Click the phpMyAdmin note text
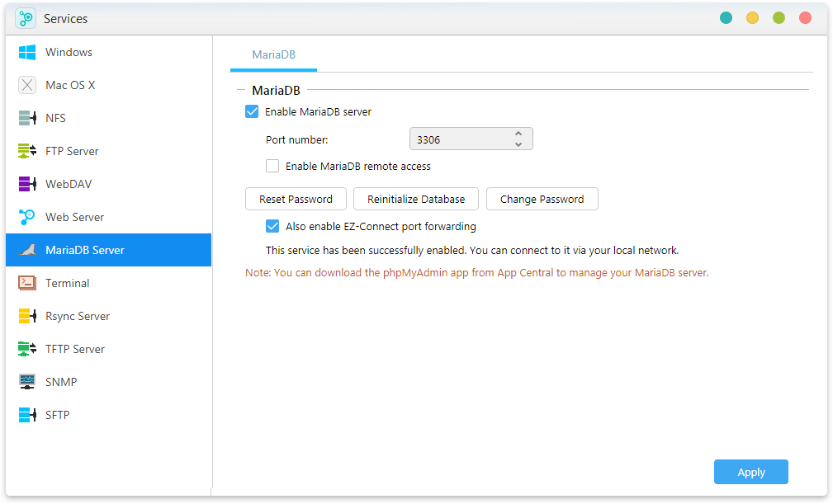The width and height of the screenshot is (833, 504). tap(477, 273)
